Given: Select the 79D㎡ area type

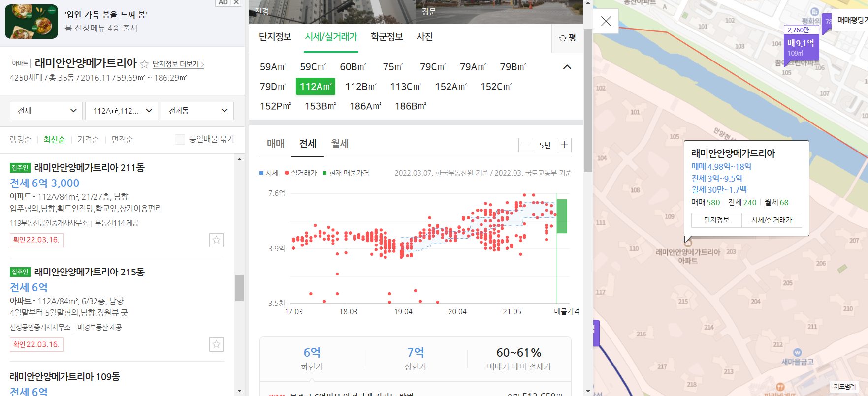Looking at the screenshot, I should (273, 87).
